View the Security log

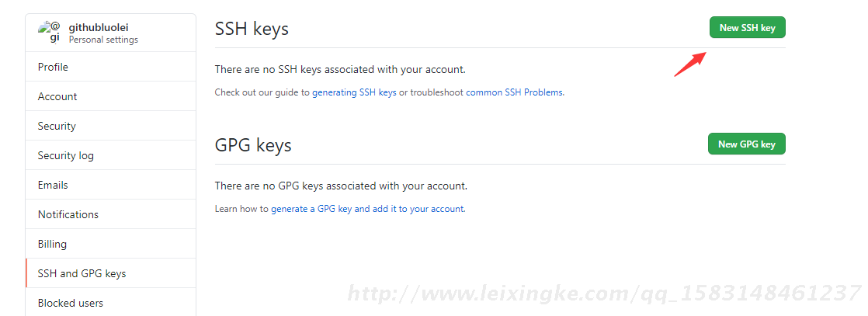[x=66, y=155]
